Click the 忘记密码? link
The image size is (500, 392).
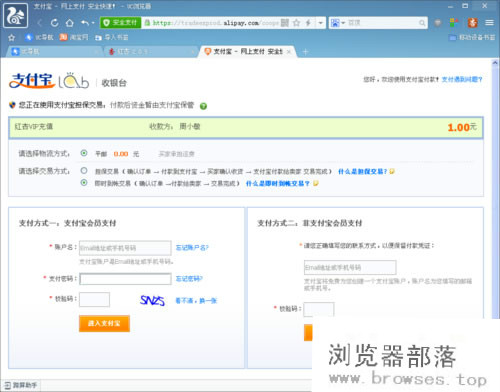[x=189, y=279]
